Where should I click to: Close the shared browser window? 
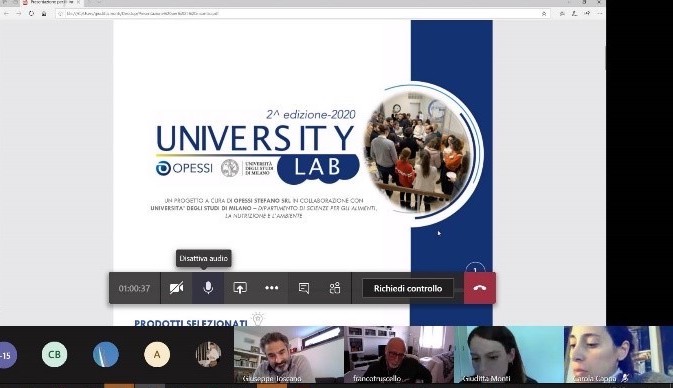click(x=599, y=2)
